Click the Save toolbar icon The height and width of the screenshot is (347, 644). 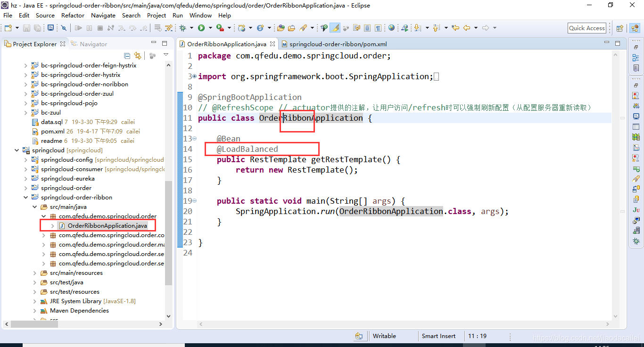click(x=26, y=28)
